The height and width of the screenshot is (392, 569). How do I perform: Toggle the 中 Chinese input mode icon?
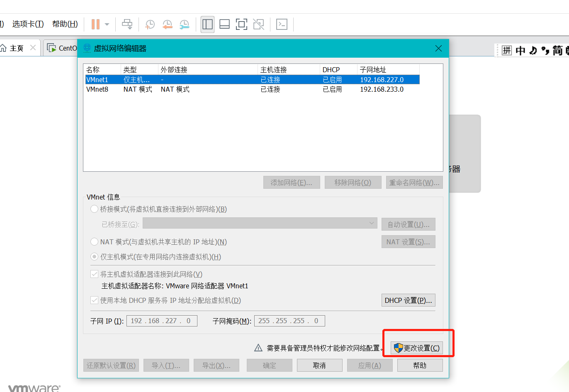pyautogui.click(x=520, y=51)
